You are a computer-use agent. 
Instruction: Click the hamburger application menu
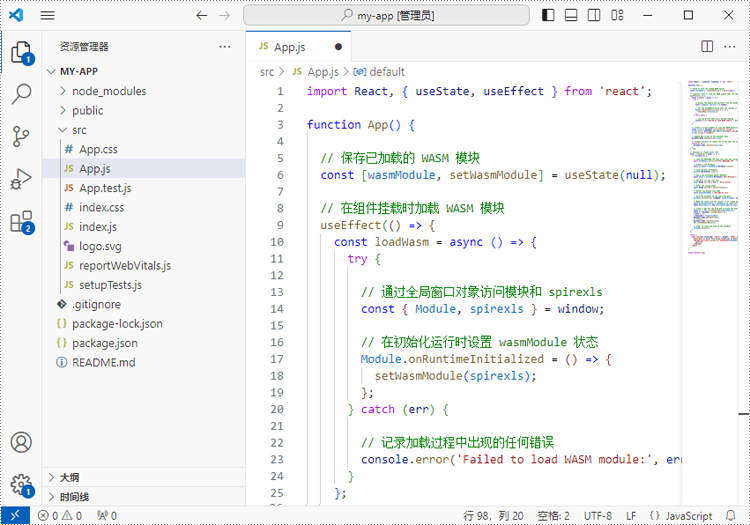tap(47, 15)
